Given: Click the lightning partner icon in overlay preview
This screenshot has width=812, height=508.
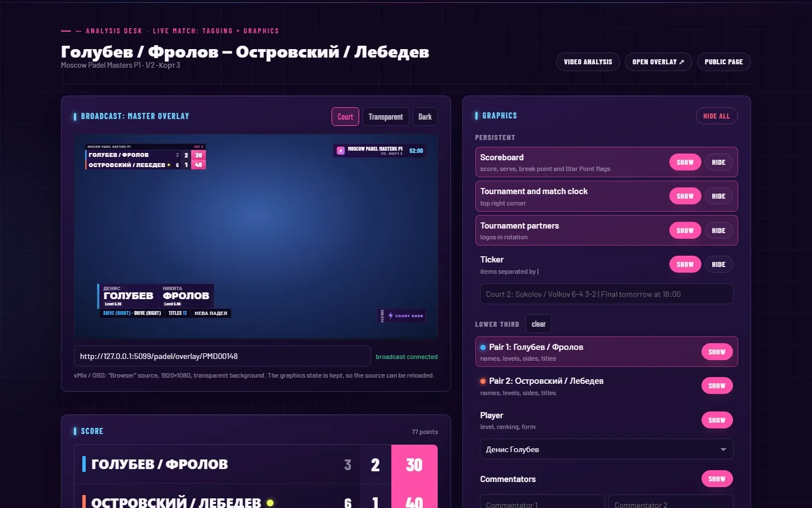Looking at the screenshot, I should [391, 316].
